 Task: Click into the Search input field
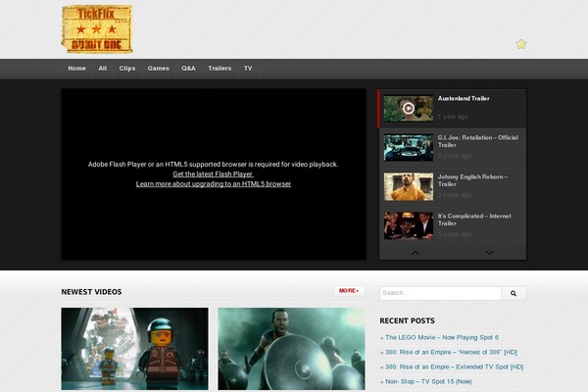[x=440, y=293]
